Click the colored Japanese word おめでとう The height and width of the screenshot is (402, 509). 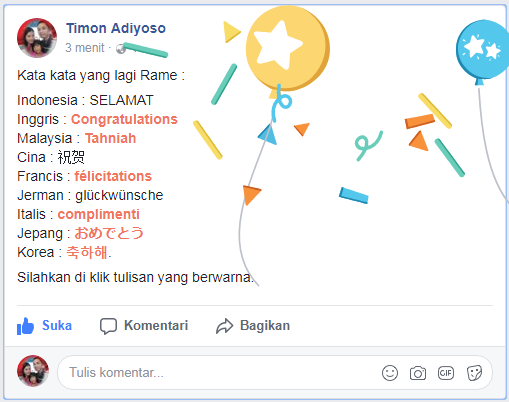(x=109, y=233)
